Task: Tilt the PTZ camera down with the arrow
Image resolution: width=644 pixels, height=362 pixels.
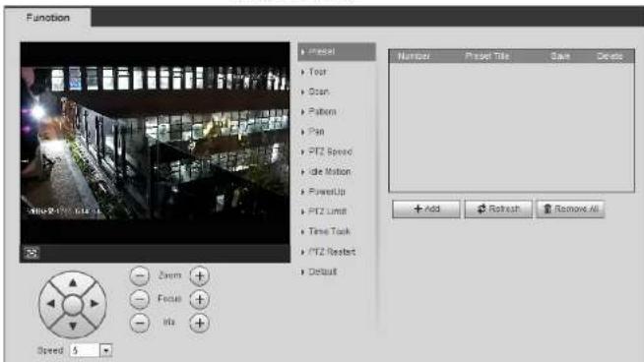Action: tap(73, 327)
